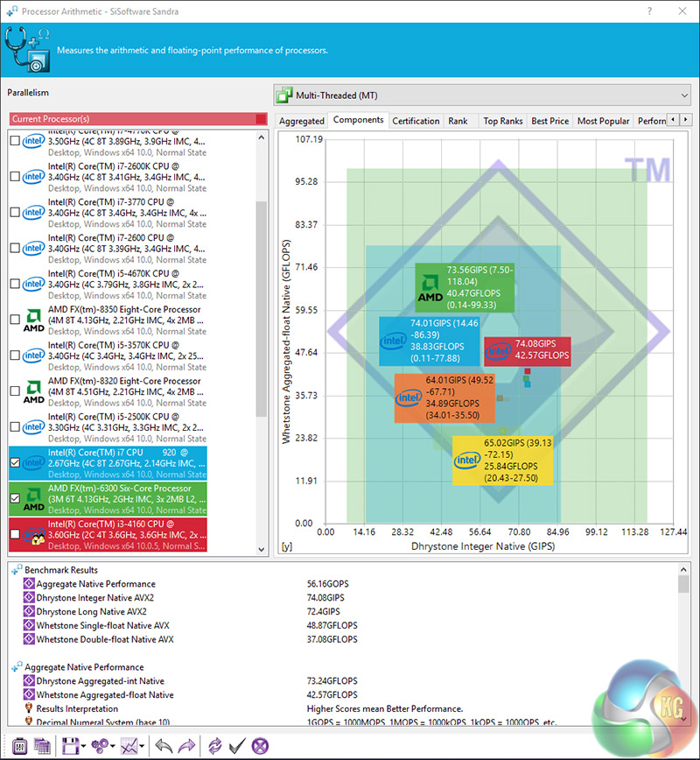The height and width of the screenshot is (760, 700).
Task: Click the AMD logo of FX-8320 entry
Action: (x=33, y=392)
